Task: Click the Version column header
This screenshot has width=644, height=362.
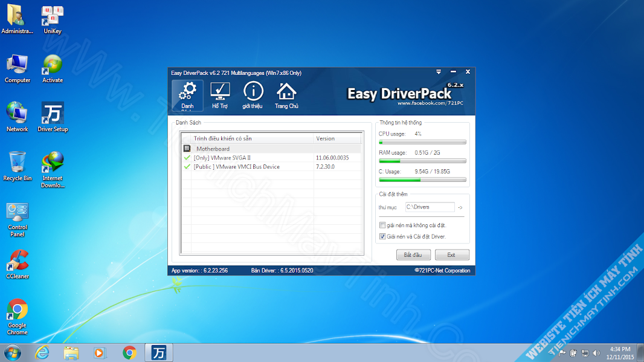Action: 337,138
